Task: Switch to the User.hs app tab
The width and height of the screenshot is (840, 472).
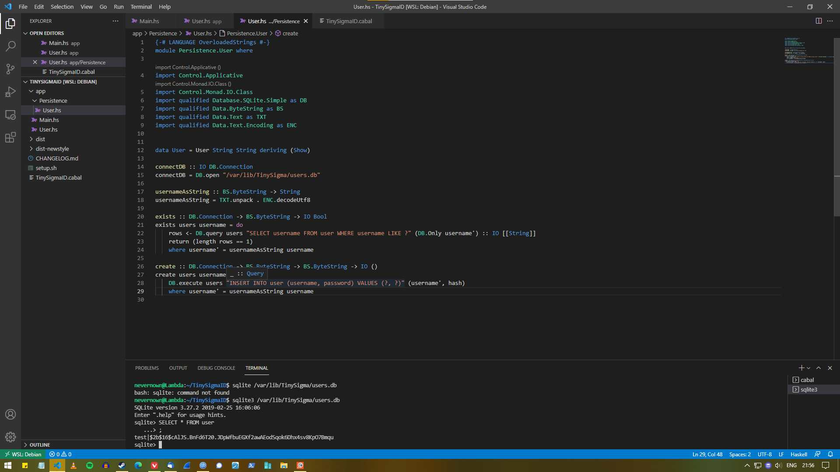Action: click(x=206, y=21)
